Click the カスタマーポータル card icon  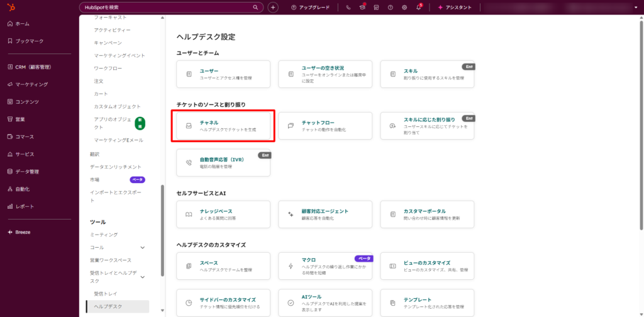(x=392, y=214)
